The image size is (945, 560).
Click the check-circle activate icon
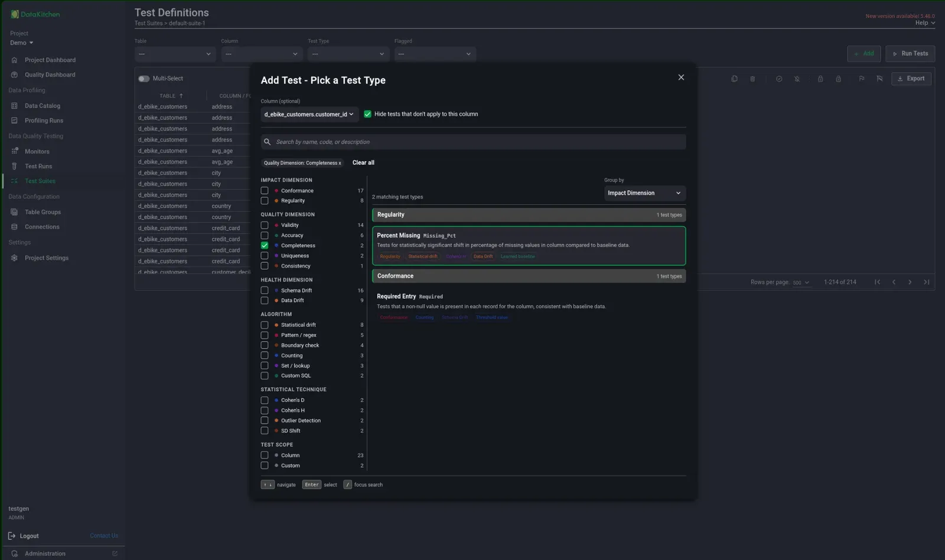coord(779,79)
